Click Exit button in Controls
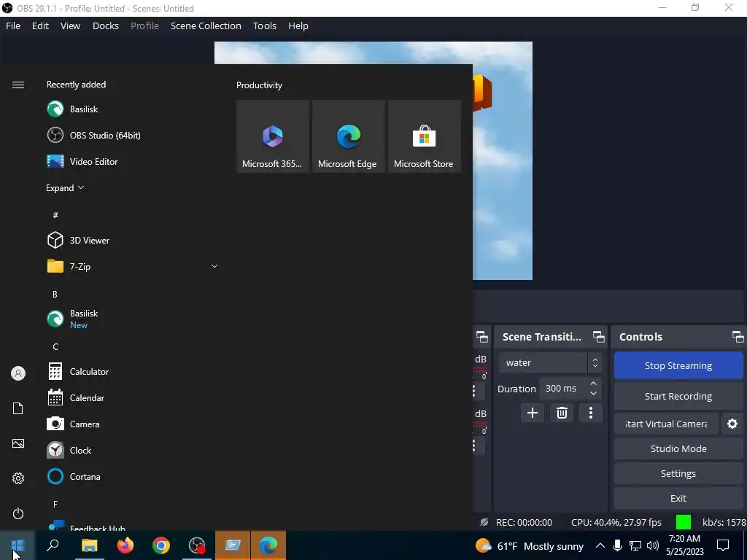This screenshot has height=560, width=747. click(x=678, y=498)
